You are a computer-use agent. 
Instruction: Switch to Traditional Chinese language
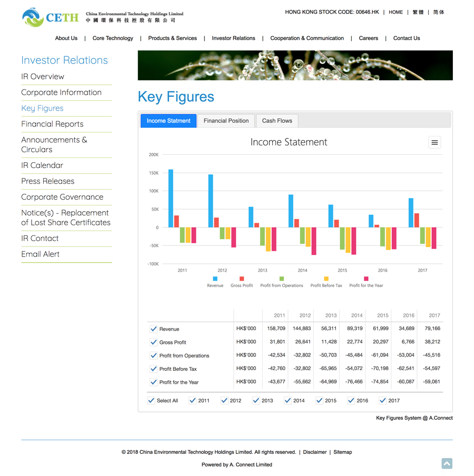click(x=418, y=12)
